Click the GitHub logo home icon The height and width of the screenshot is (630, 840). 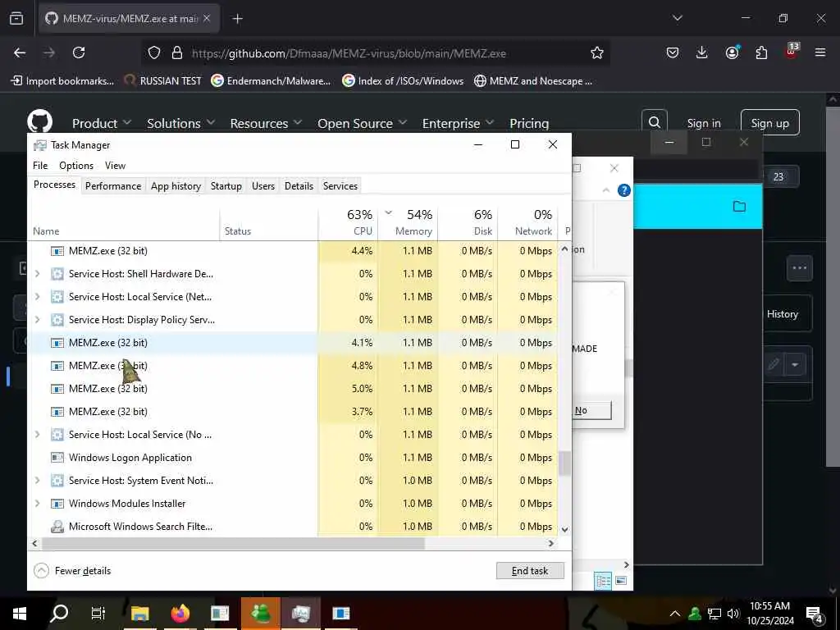[x=40, y=123]
